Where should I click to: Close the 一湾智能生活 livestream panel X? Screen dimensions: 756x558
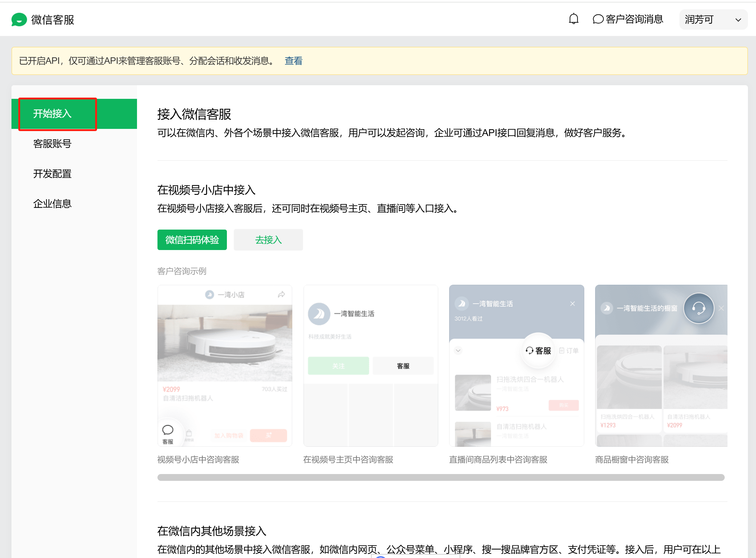(x=573, y=304)
